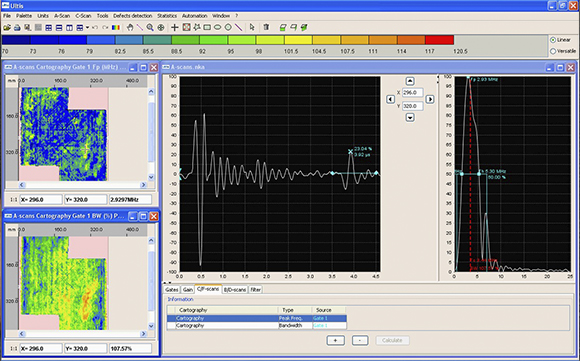Select the rectangle region tool
The height and width of the screenshot is (361, 580).
(x=207, y=27)
